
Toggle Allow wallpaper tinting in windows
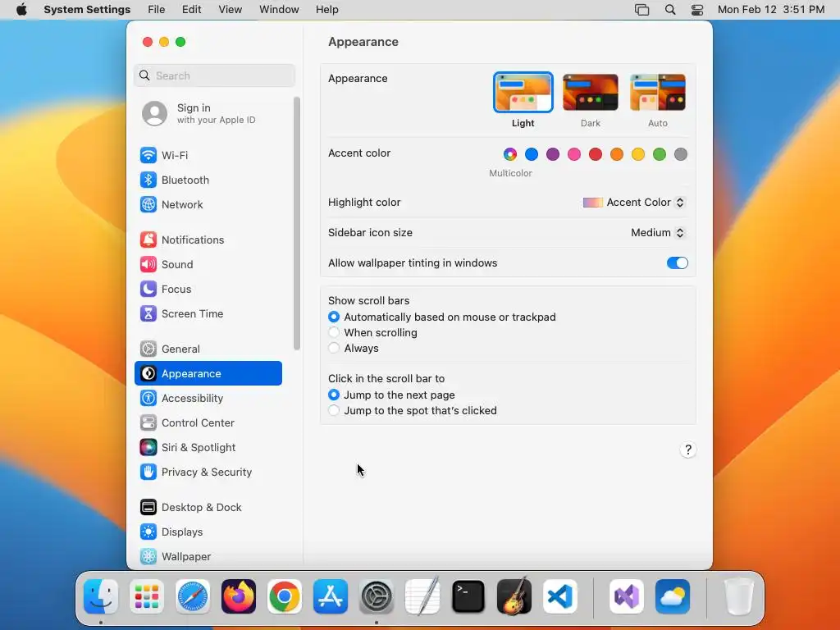[x=677, y=263]
